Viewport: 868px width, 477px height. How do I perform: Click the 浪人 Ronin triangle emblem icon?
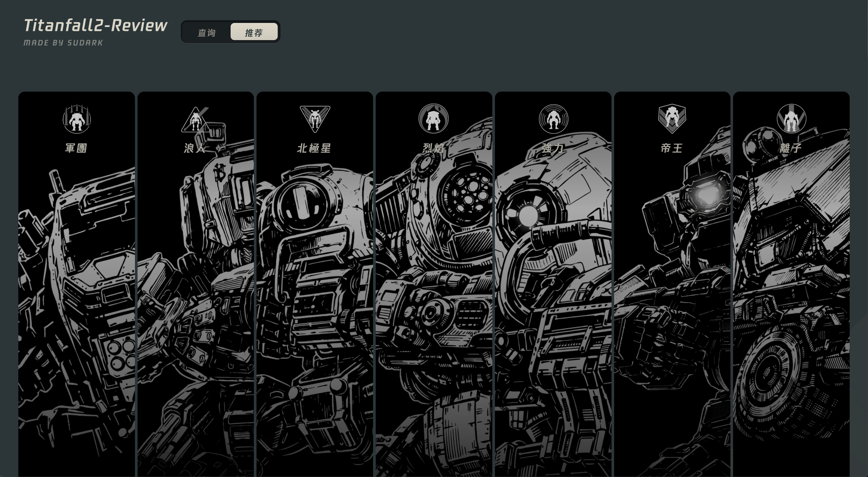(195, 119)
